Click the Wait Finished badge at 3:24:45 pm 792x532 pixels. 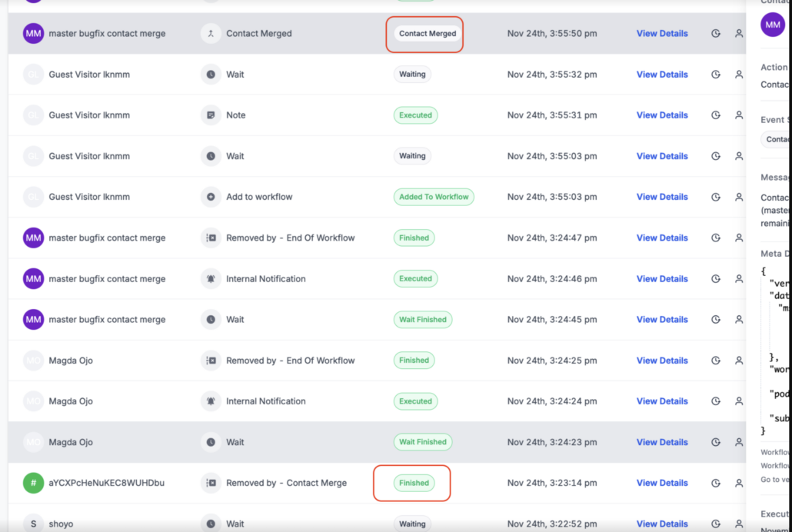point(423,320)
